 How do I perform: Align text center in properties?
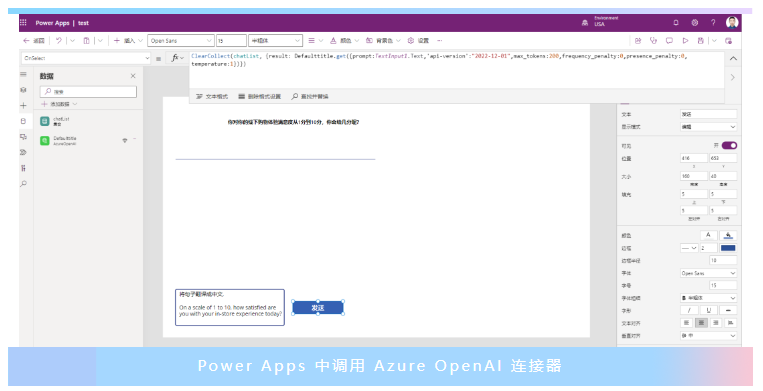(x=701, y=323)
